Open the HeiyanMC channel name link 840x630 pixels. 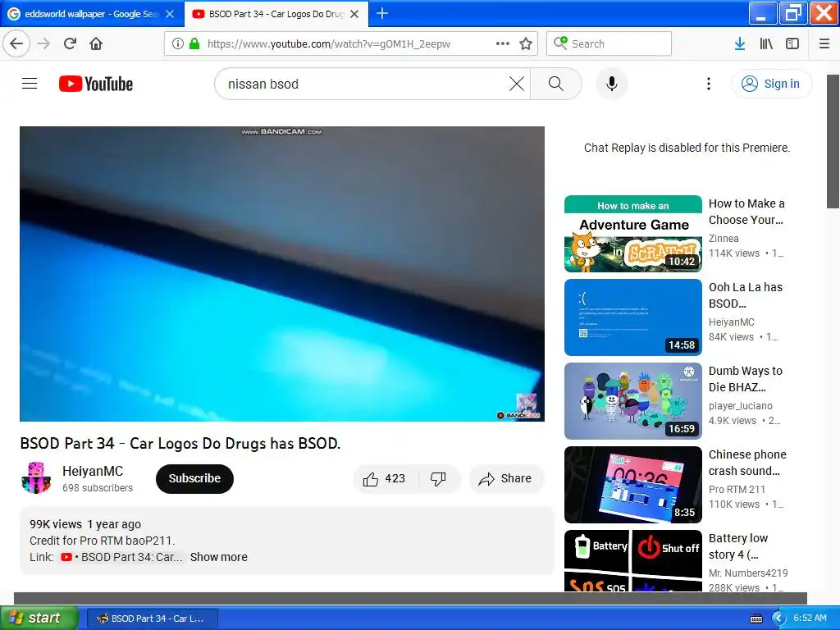[x=93, y=471]
